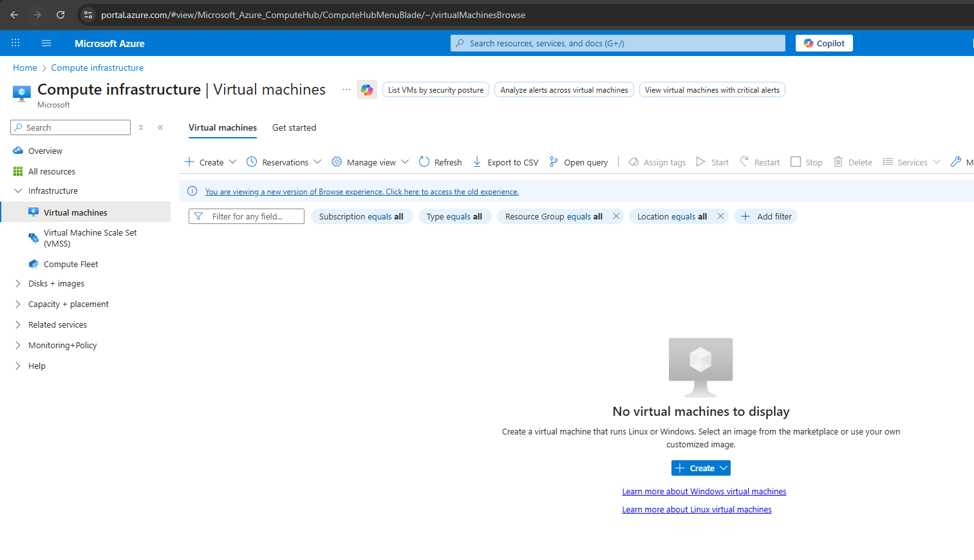Open the Services dropdown in toolbar
The height and width of the screenshot is (560, 974).
pyautogui.click(x=912, y=162)
